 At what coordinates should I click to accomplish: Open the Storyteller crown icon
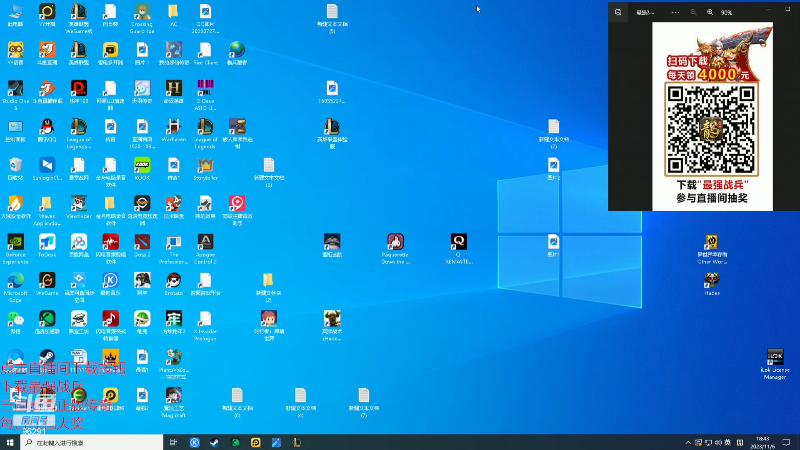[x=205, y=169]
